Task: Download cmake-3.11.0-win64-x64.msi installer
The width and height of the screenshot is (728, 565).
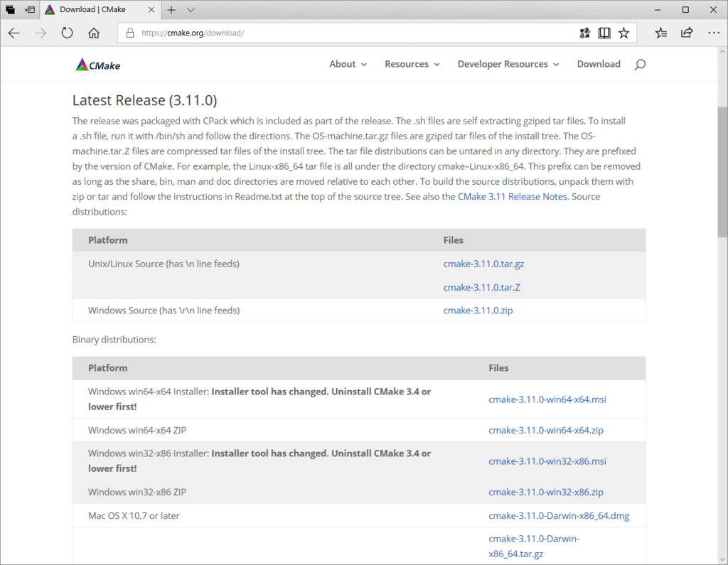Action: point(547,399)
